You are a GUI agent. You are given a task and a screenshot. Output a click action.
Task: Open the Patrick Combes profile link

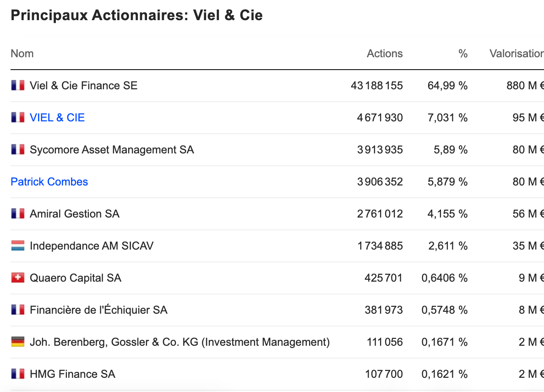pyautogui.click(x=49, y=182)
